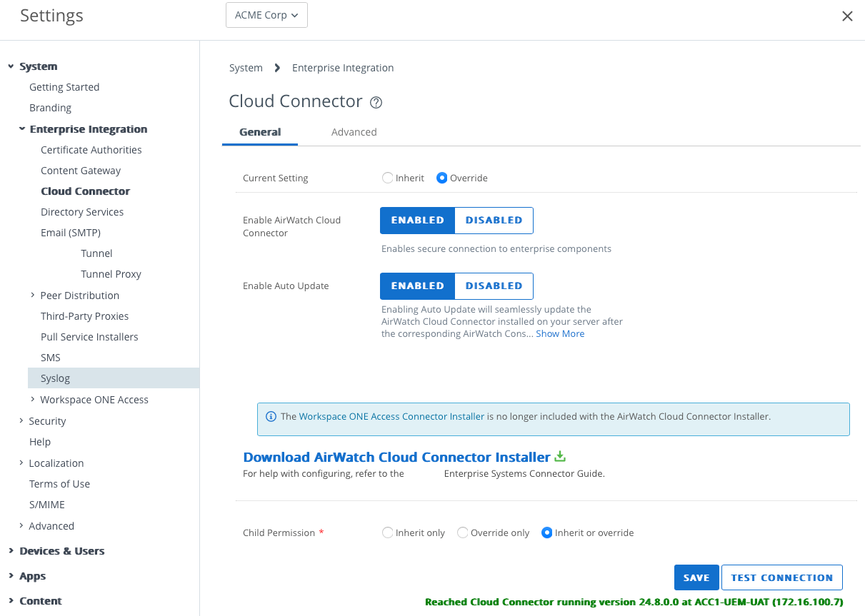Screen dimensions: 865x616
Task: Choose the Override only child permission
Action: click(x=463, y=532)
